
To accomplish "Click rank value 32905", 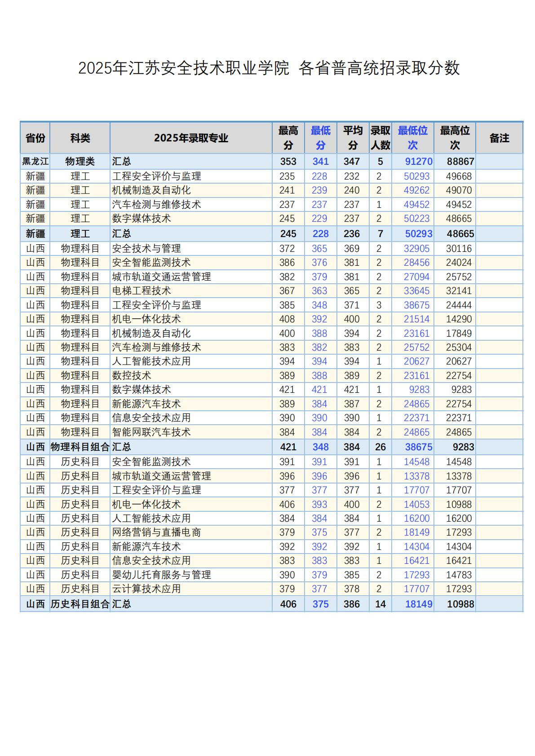I will pos(416,249).
